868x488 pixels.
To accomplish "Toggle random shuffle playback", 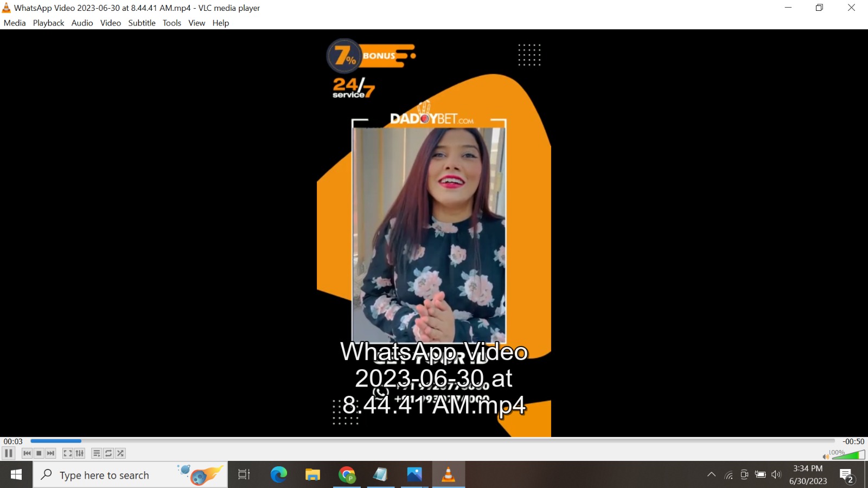I will click(120, 453).
